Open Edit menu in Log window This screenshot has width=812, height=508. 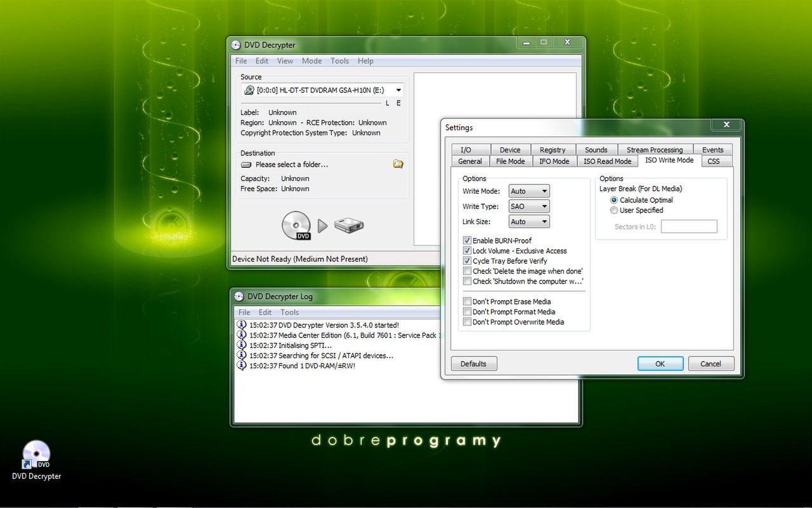(265, 312)
